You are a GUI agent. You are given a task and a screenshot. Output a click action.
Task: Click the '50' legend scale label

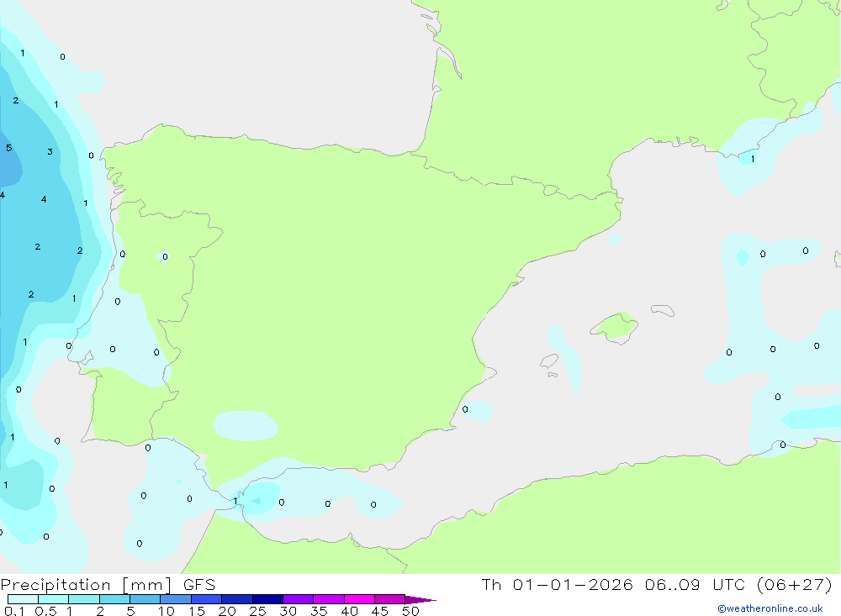coord(411,611)
